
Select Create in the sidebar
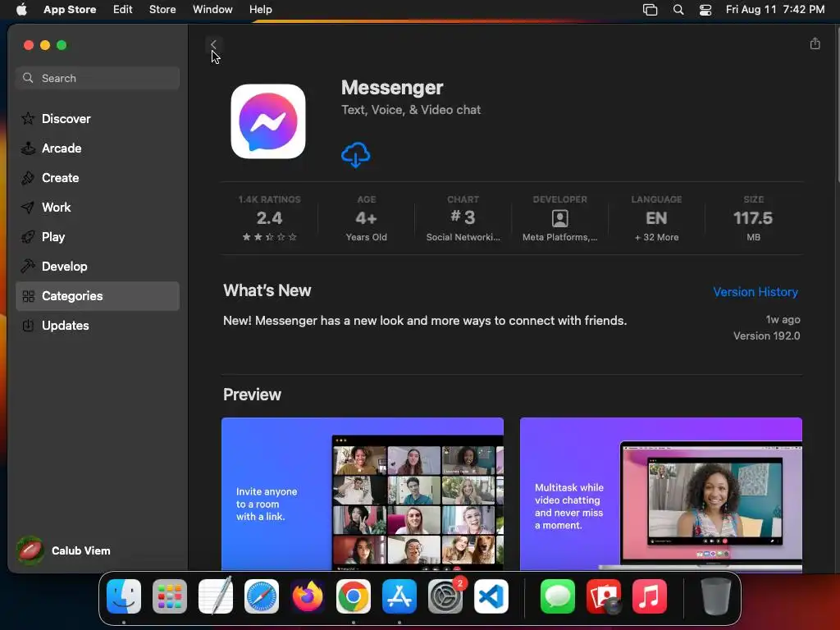click(98, 177)
